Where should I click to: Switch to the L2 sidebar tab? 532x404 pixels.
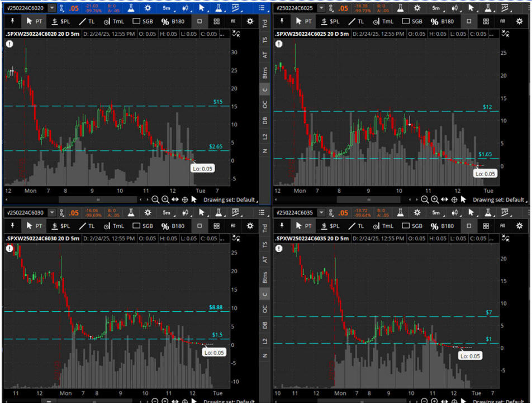click(265, 136)
